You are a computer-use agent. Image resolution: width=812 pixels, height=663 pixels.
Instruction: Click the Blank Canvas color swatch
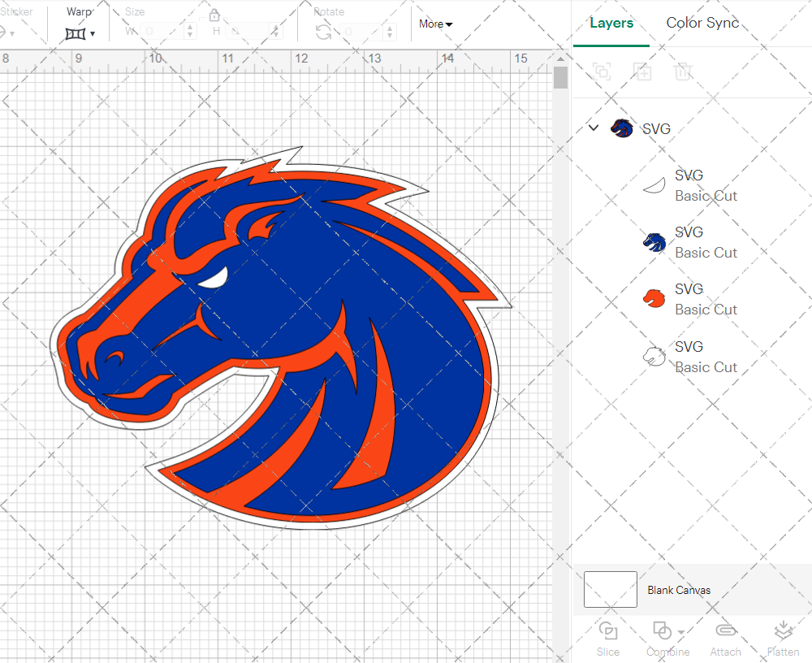coord(610,590)
